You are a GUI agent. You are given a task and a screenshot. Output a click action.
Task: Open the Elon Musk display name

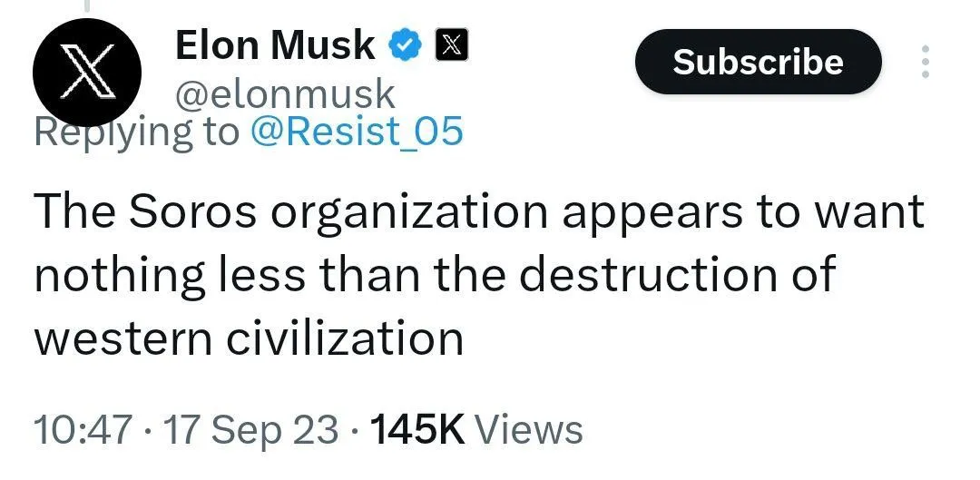coord(274,44)
